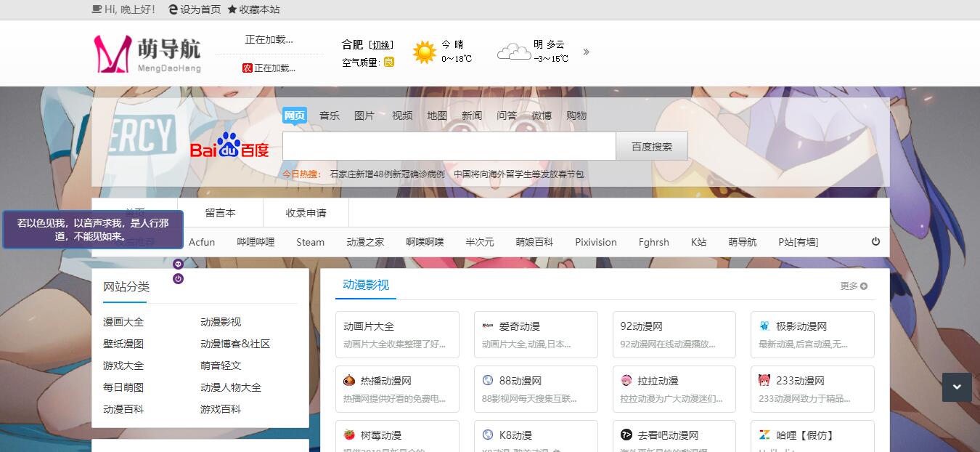The height and width of the screenshot is (452, 980).
Task: Click the 拉拉动漫 pink-hair icon
Action: [x=626, y=380]
